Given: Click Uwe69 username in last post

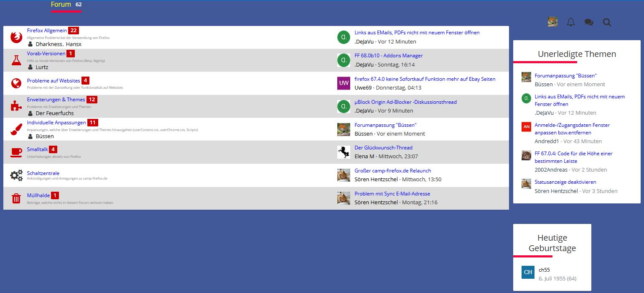Looking at the screenshot, I should pos(363,87).
